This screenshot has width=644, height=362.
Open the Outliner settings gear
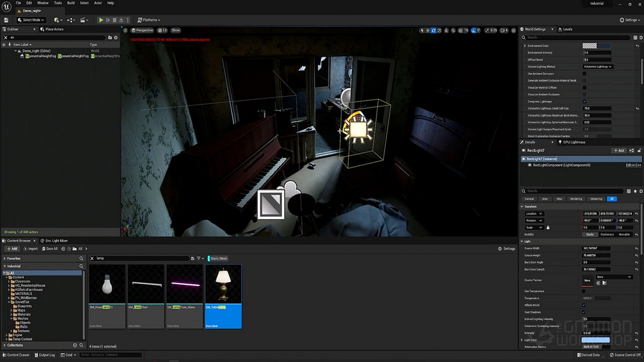(115, 38)
